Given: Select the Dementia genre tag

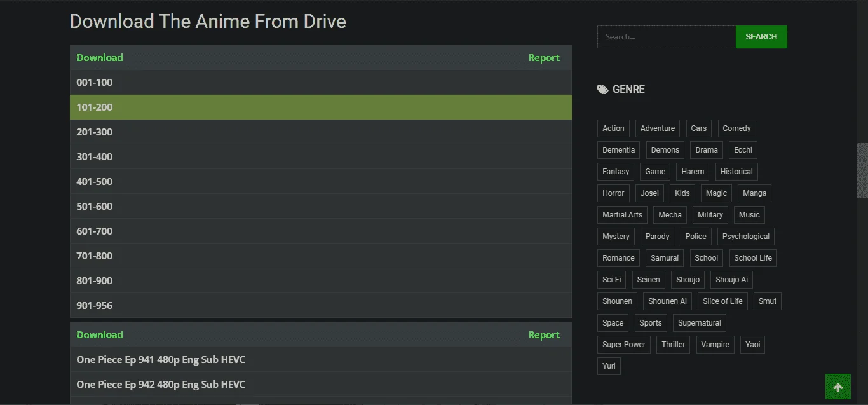Looking at the screenshot, I should pyautogui.click(x=619, y=150).
